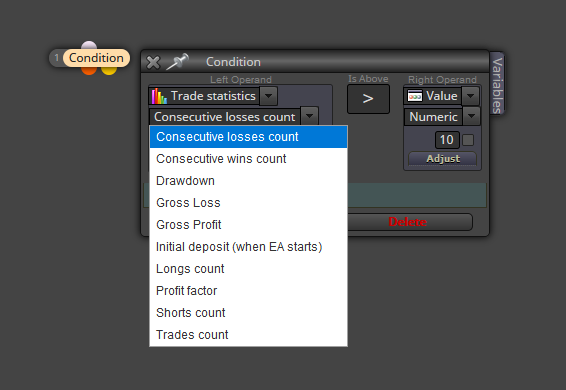
Task: Click the Right Operand label
Action: (x=442, y=79)
